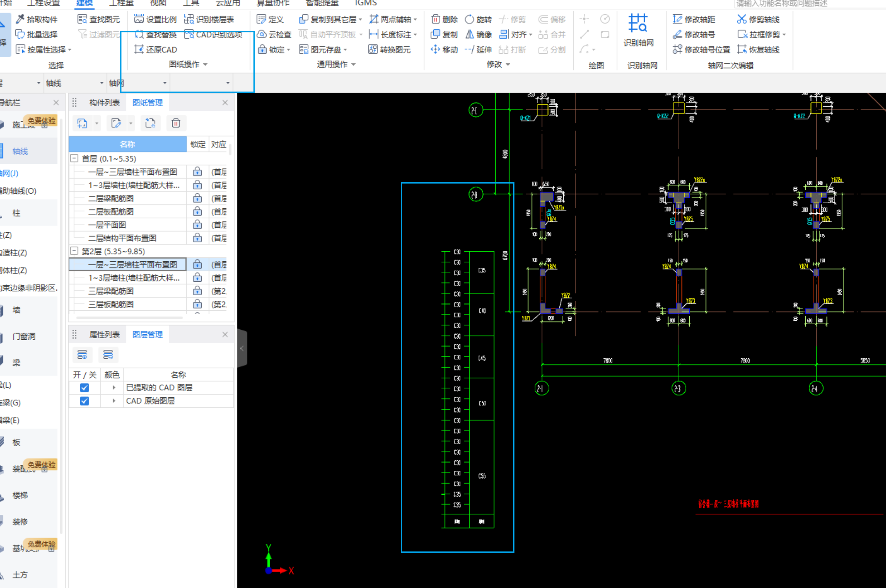Click the 名称 column header
Viewport: 886px width, 588px height.
[128, 144]
